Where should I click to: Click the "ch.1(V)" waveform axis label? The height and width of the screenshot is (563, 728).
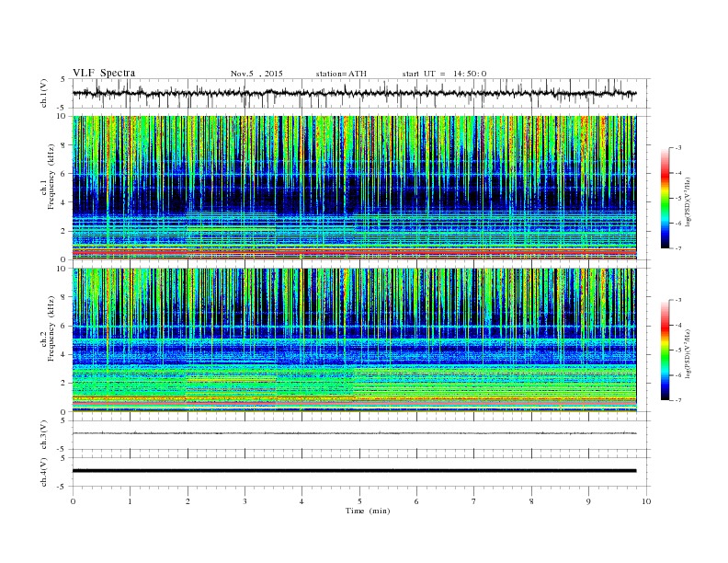44,93
